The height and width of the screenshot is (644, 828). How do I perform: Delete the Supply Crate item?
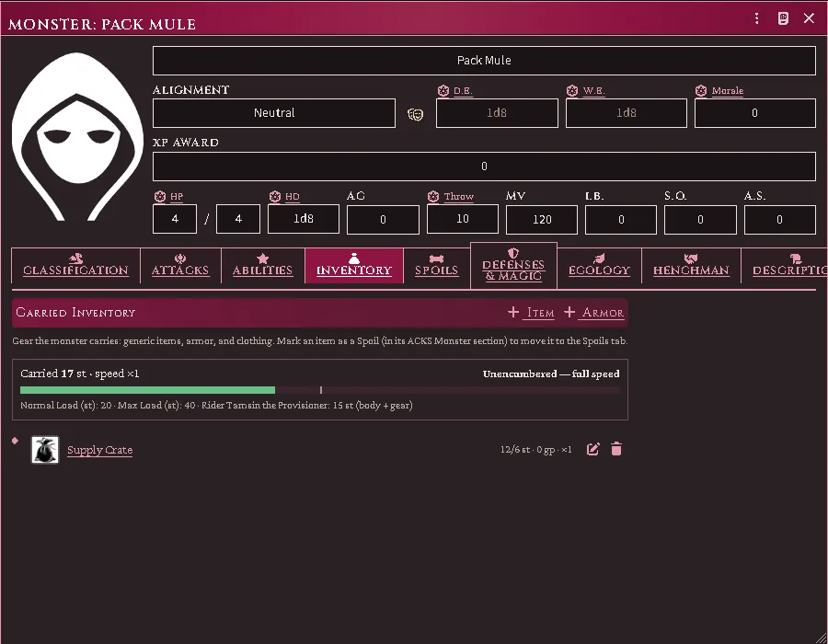tap(616, 449)
